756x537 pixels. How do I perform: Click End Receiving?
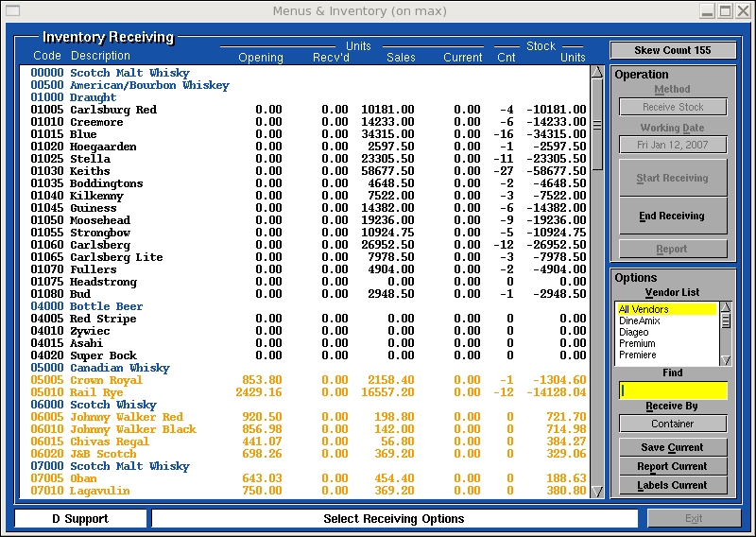click(x=673, y=216)
